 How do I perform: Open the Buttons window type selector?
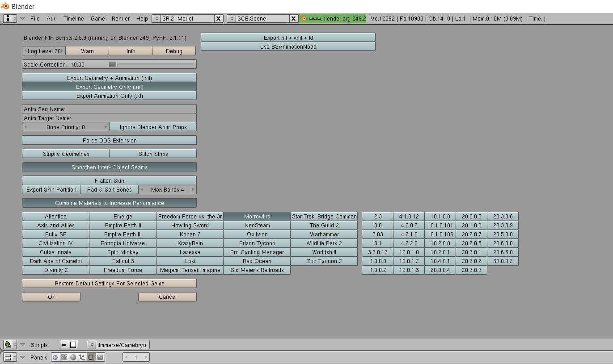[x=10, y=357]
